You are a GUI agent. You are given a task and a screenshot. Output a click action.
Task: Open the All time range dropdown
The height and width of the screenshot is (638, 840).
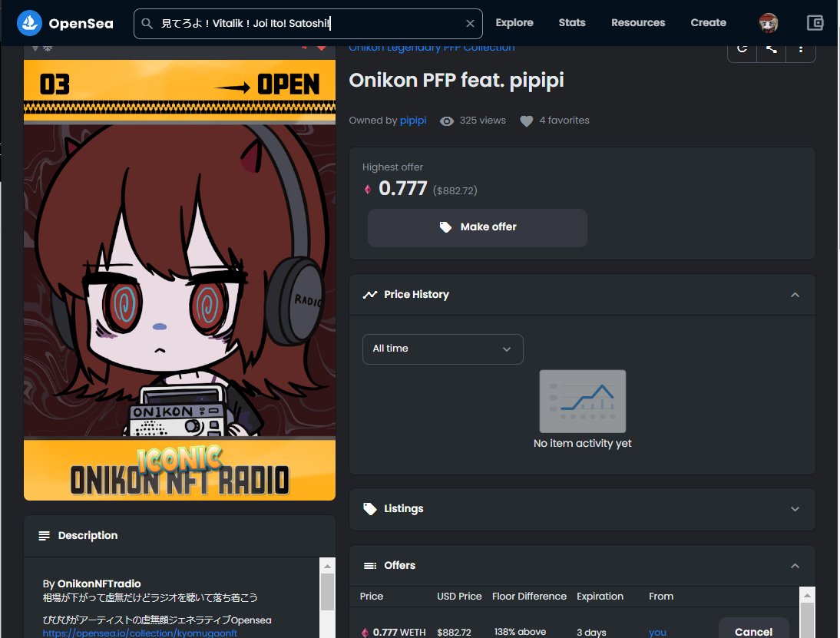pyautogui.click(x=442, y=349)
